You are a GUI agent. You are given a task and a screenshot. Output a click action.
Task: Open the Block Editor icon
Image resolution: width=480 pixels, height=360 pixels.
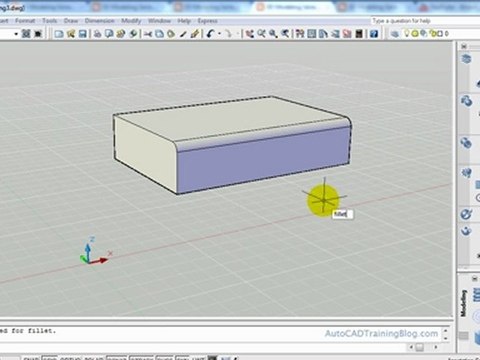point(195,34)
